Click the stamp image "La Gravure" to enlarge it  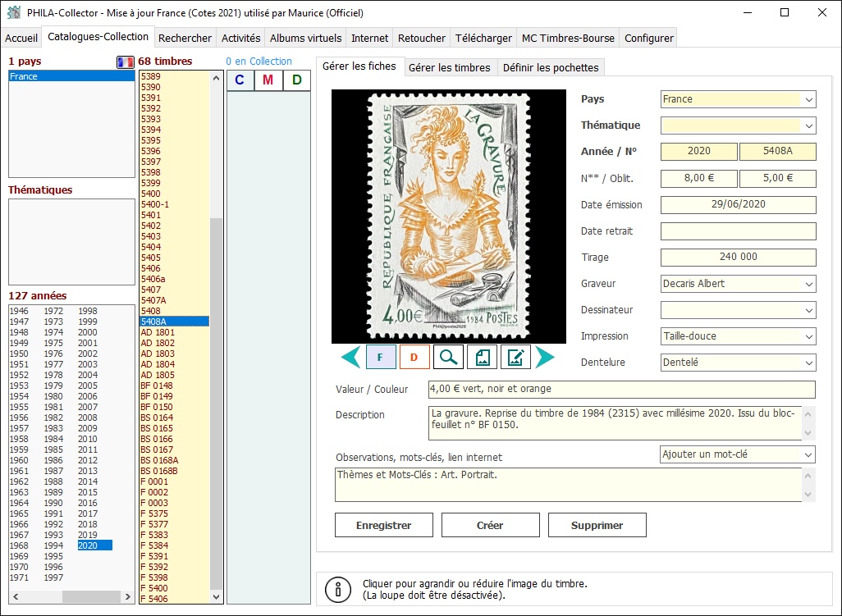click(x=449, y=217)
